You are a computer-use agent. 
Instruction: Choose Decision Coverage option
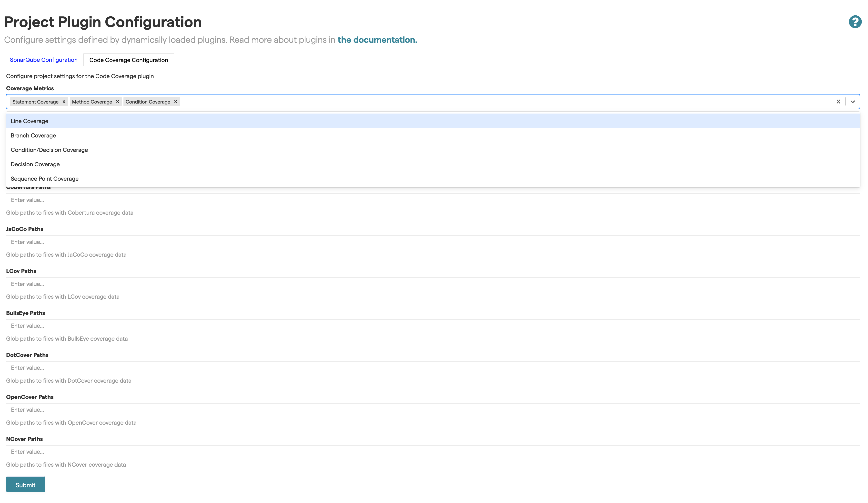click(x=35, y=164)
